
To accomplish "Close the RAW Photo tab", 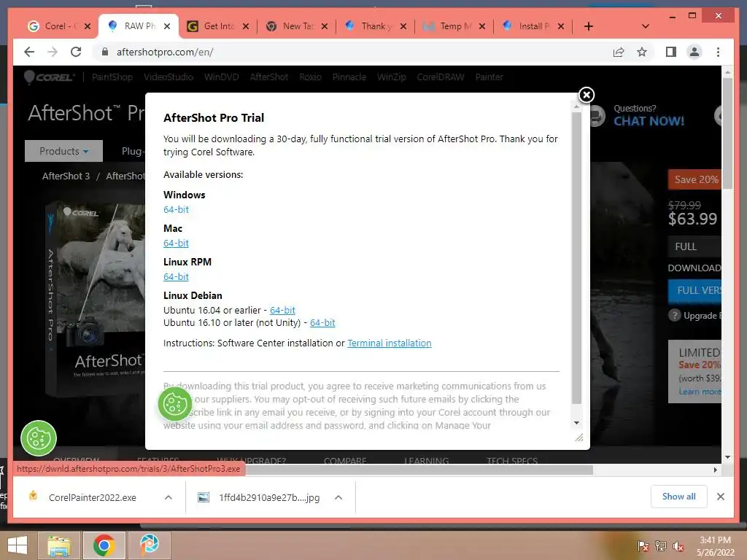I will pos(167,26).
